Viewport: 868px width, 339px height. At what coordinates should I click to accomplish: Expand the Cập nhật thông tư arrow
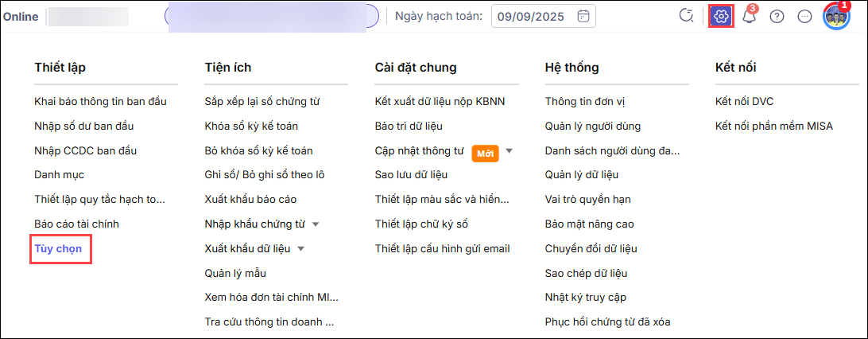click(x=510, y=150)
